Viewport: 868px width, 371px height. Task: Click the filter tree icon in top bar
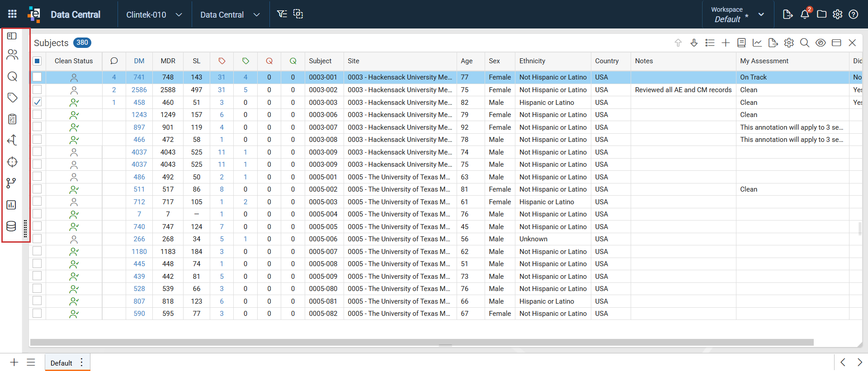[282, 14]
